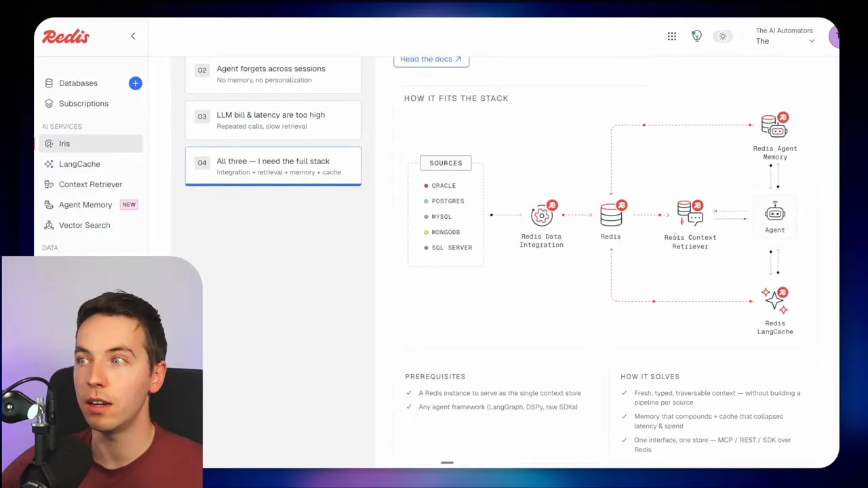
Task: Click the Redis Context Retriever diagram icon
Action: coord(690,213)
